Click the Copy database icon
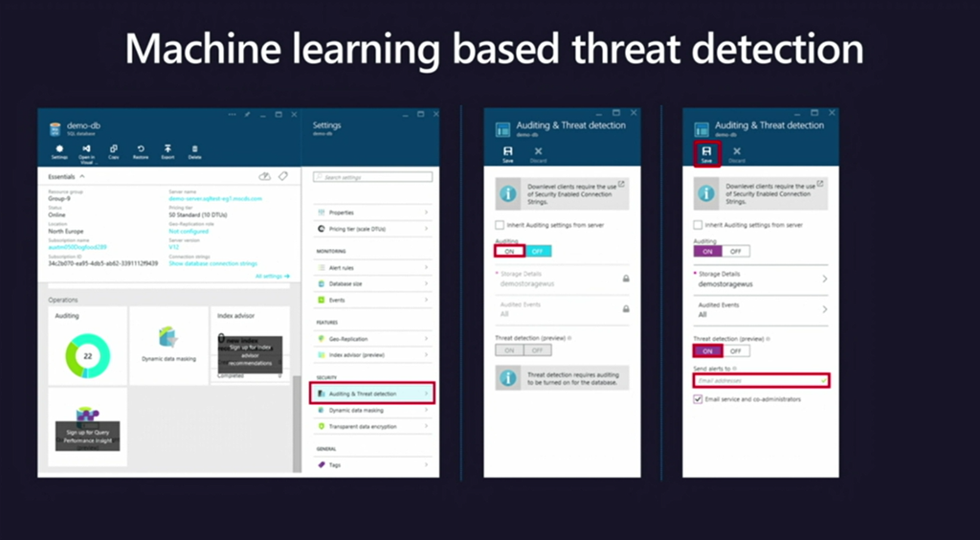980x540 pixels. (x=114, y=152)
